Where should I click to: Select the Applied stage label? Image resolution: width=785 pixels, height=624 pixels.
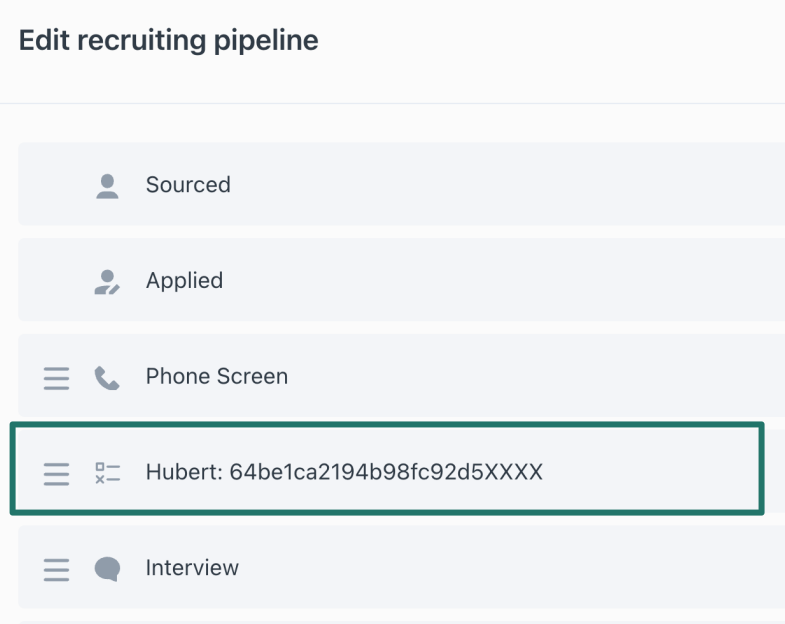point(184,280)
